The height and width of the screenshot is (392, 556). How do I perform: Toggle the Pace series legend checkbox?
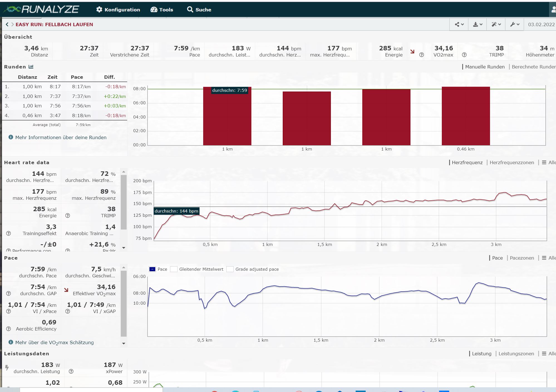152,269
